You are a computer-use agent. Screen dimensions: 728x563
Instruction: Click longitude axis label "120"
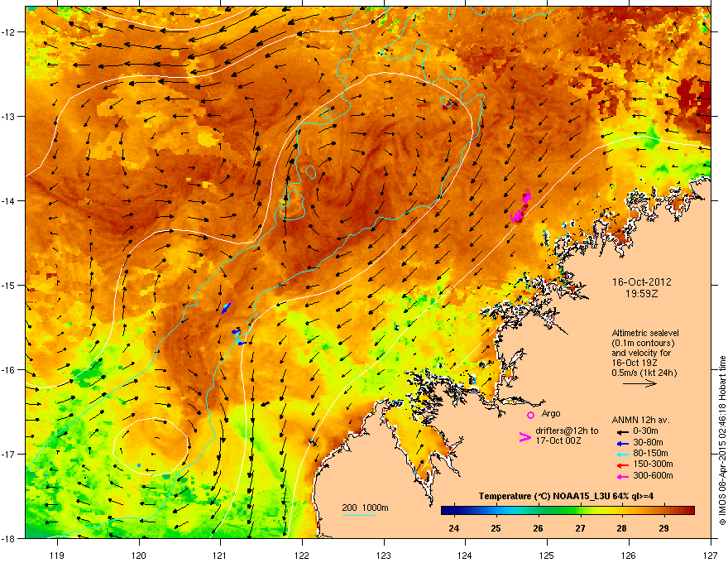pyautogui.click(x=139, y=555)
